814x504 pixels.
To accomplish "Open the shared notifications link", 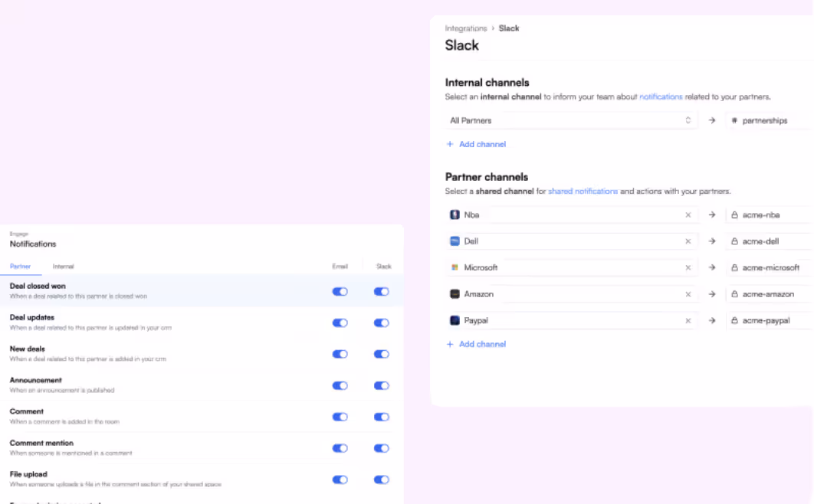I will click(583, 191).
